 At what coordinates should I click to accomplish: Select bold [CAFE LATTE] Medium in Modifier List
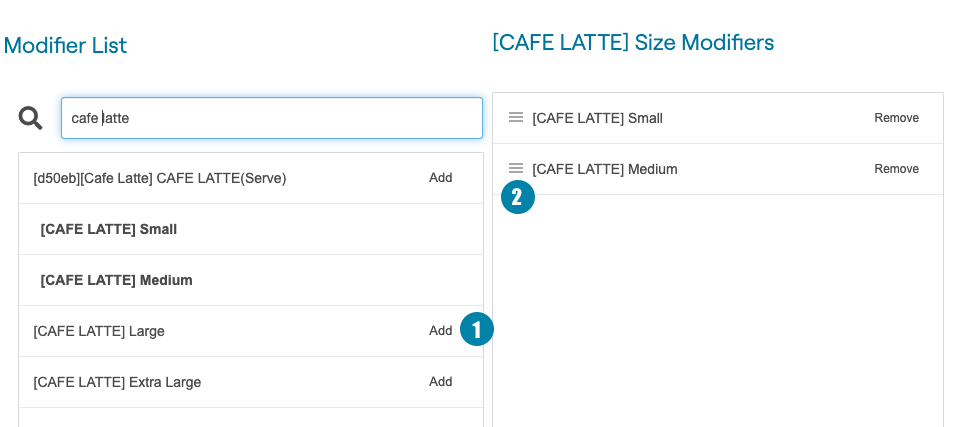pyautogui.click(x=116, y=280)
